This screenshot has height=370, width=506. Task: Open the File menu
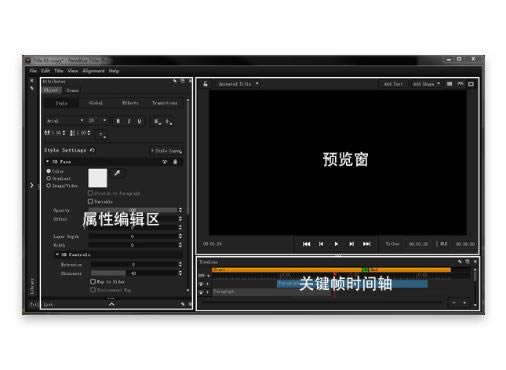click(x=33, y=71)
